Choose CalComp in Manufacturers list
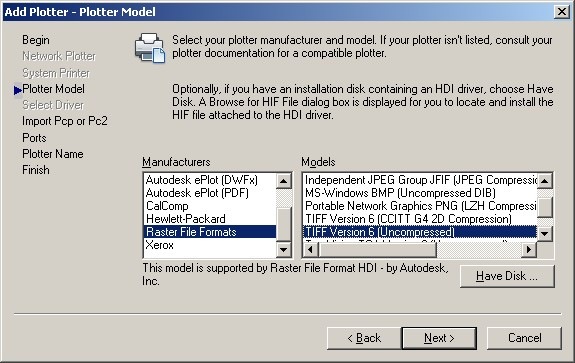 [x=209, y=206]
